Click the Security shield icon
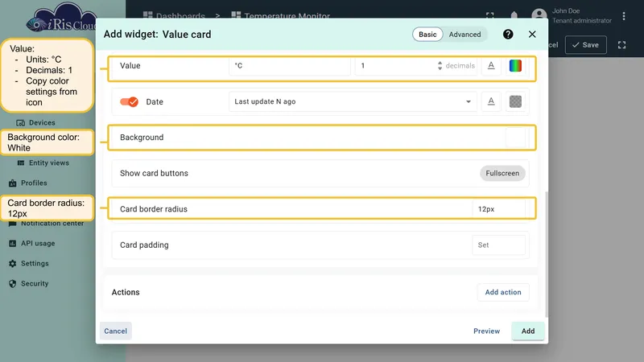This screenshot has height=362, width=644. point(13,284)
